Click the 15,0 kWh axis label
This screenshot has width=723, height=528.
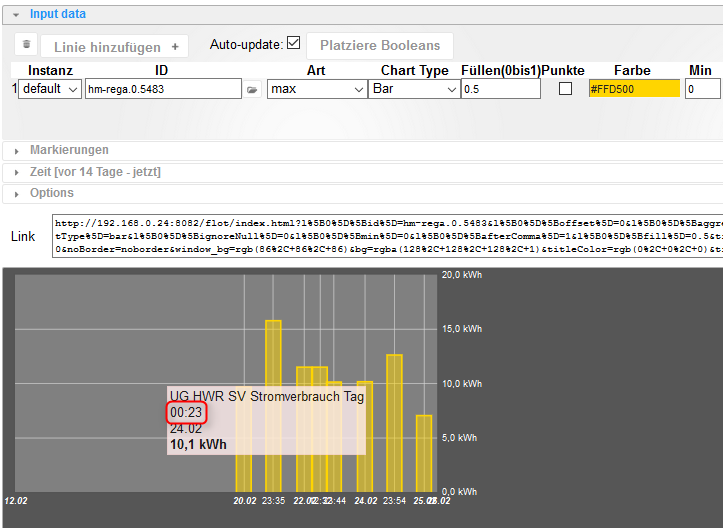tap(462, 329)
